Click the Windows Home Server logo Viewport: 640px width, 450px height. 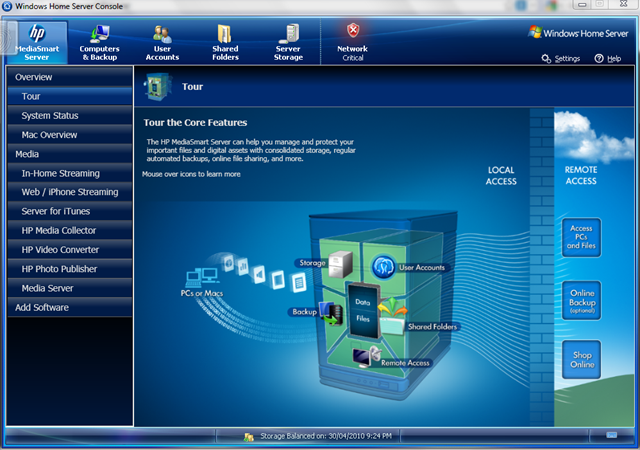(578, 33)
